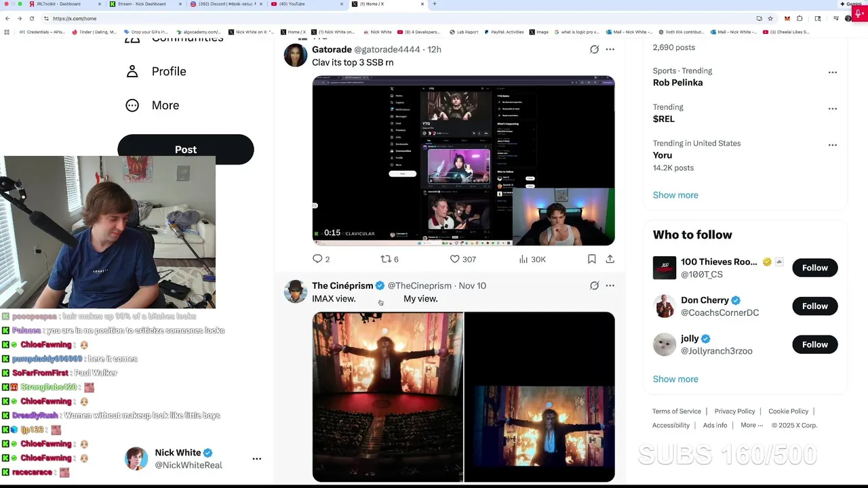Screen dimensions: 868x488
Task: Open the Nick White account avatar
Action: (x=136, y=459)
